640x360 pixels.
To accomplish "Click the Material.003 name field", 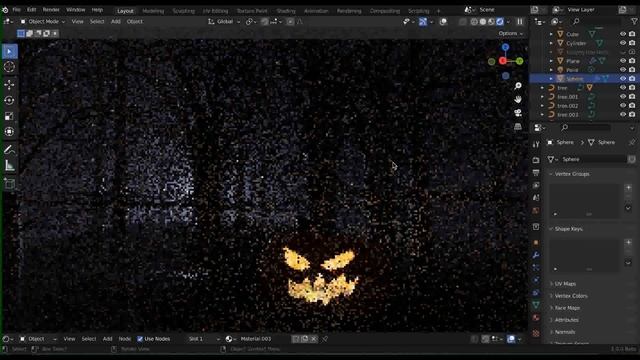I will coord(263,339).
